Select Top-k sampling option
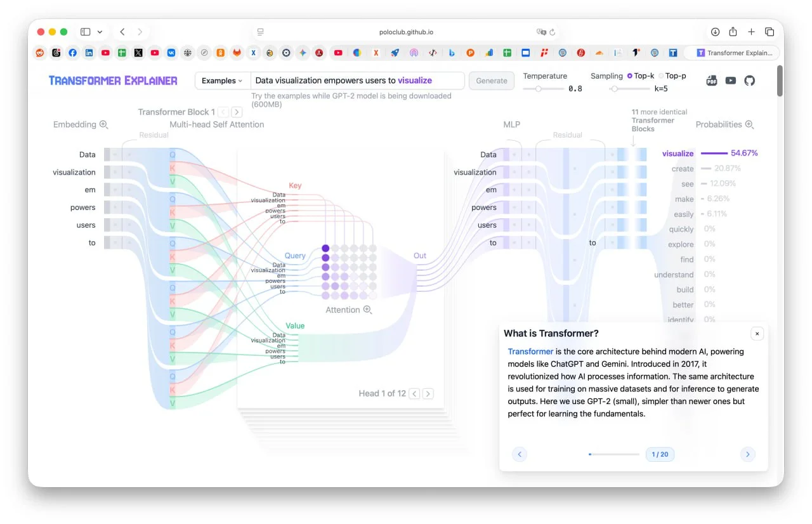The image size is (812, 524). point(630,75)
